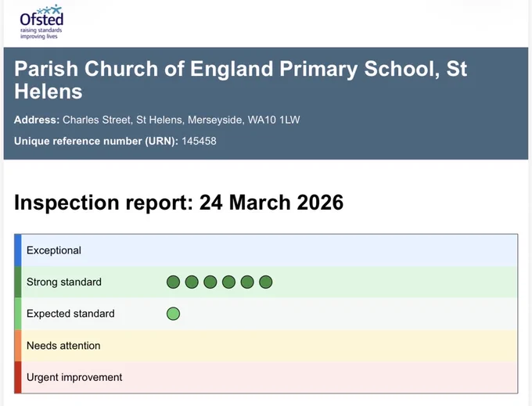The image size is (532, 406).
Task: Click the dark green Strong standard colour bar
Action: pyautogui.click(x=18, y=282)
